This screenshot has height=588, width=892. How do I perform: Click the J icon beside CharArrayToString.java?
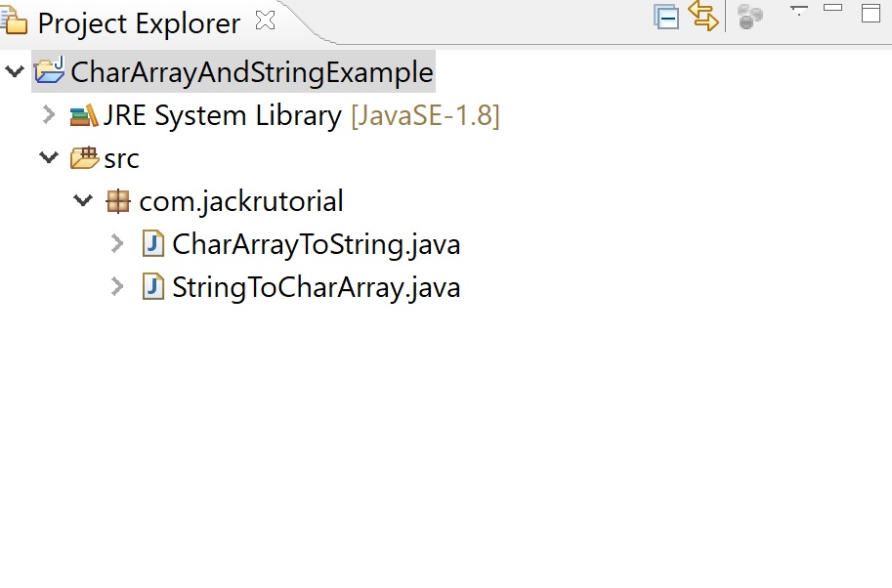[x=152, y=243]
